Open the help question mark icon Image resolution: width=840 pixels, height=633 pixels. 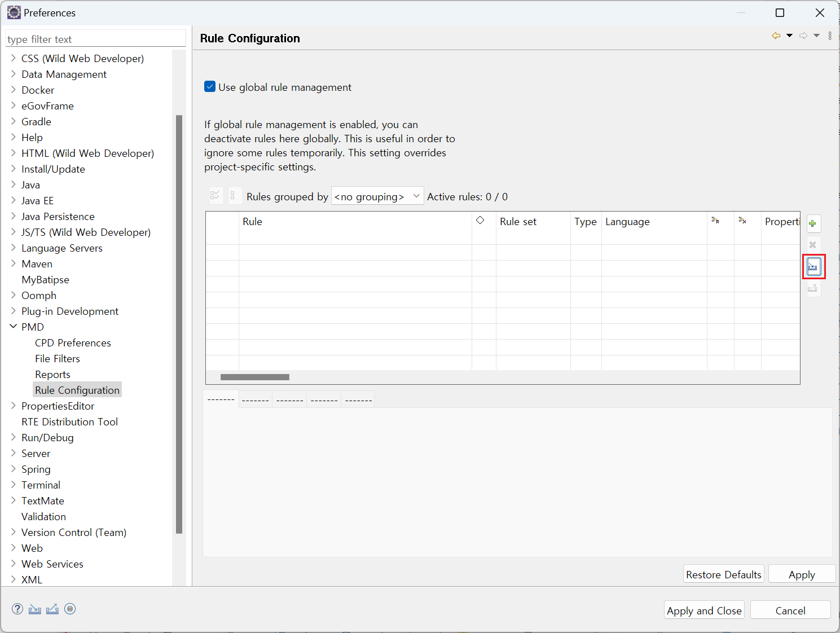point(17,609)
